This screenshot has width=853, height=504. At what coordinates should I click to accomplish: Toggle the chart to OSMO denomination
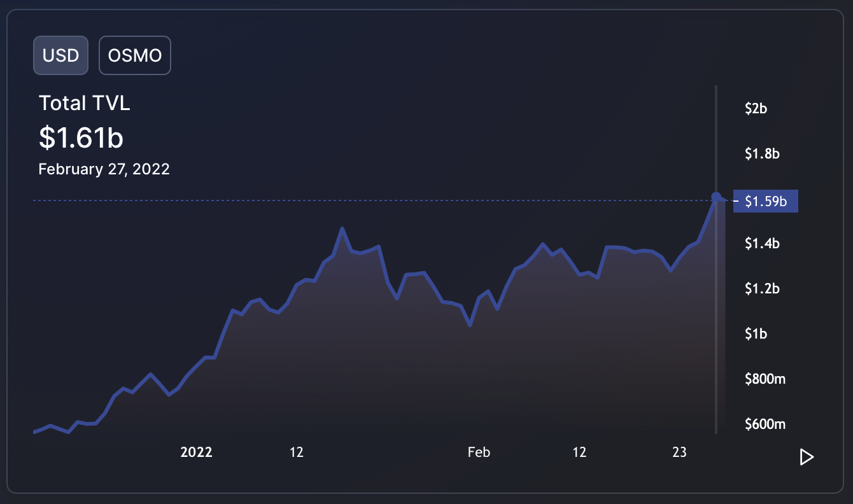(x=135, y=55)
